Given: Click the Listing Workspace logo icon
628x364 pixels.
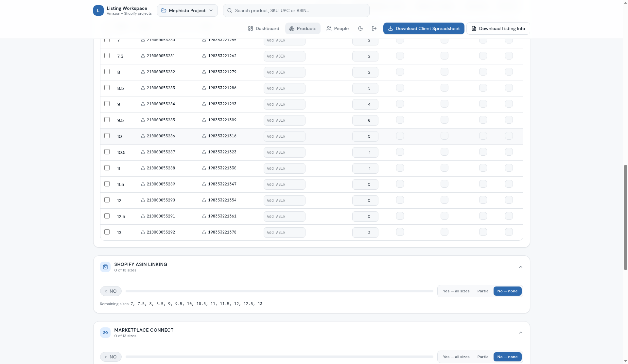Looking at the screenshot, I should coord(98,10).
